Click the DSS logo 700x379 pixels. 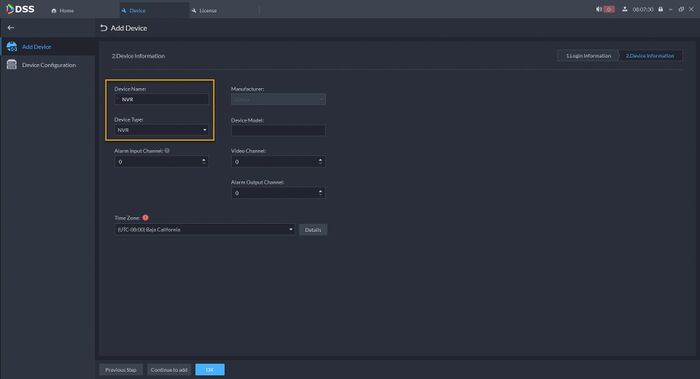20,9
